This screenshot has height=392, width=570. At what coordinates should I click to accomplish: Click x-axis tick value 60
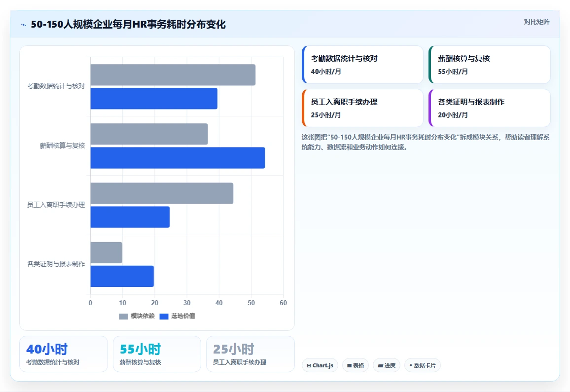pos(283,303)
